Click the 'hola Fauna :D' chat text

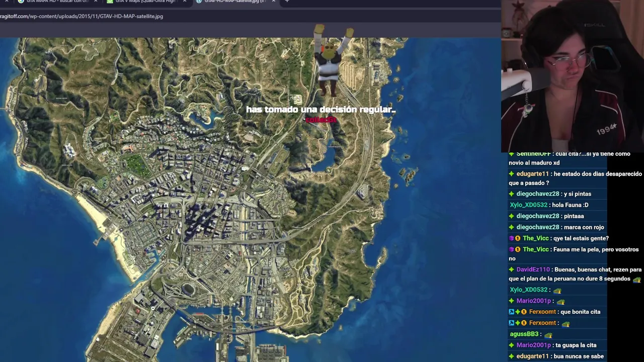tap(570, 205)
